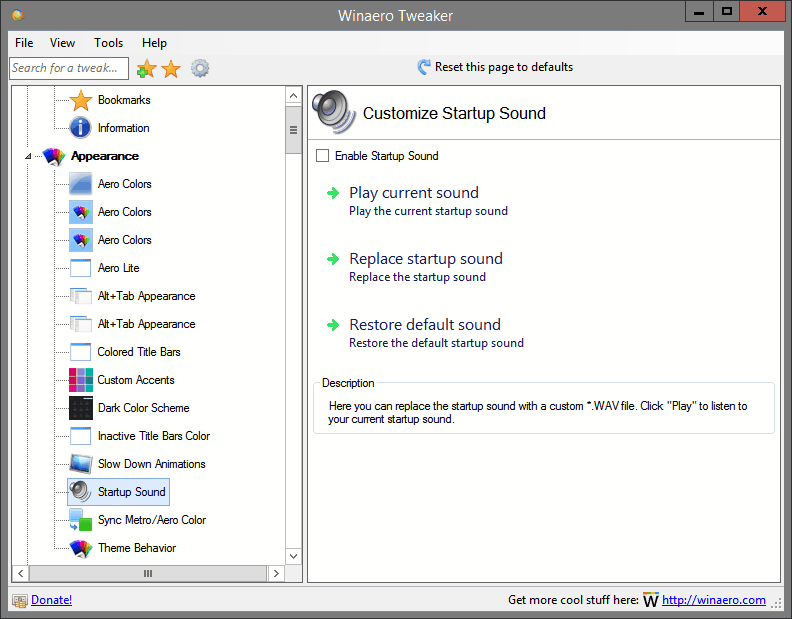The height and width of the screenshot is (619, 792).
Task: Select Aero Colors with the plain blue glass icon
Action: click(81, 184)
